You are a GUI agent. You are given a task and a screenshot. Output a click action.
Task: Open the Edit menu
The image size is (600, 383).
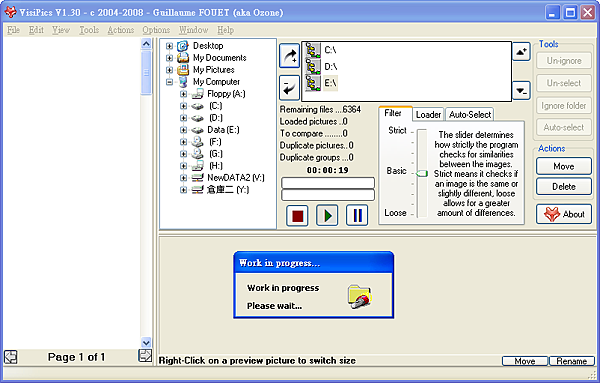pyautogui.click(x=36, y=30)
